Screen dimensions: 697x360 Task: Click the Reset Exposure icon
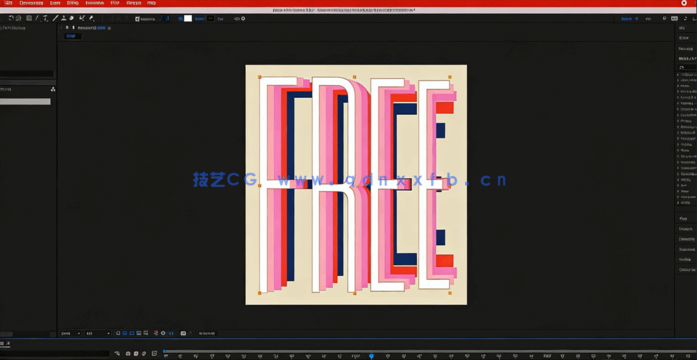click(163, 333)
